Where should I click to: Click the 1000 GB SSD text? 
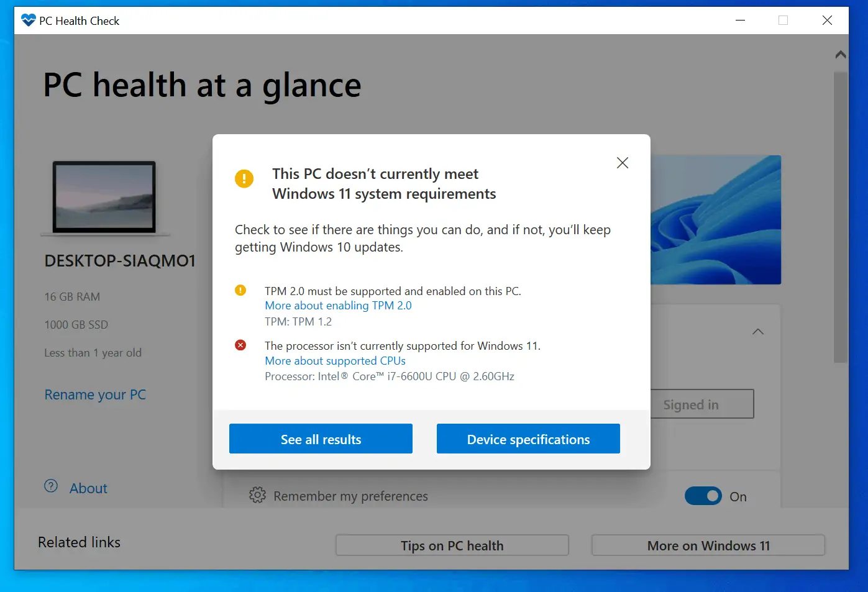pyautogui.click(x=76, y=325)
